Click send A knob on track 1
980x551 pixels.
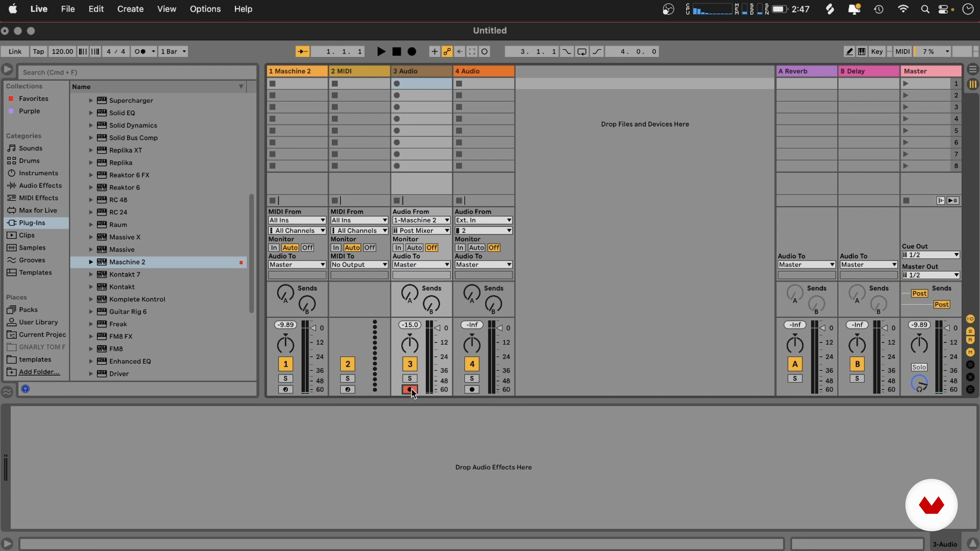pyautogui.click(x=285, y=293)
